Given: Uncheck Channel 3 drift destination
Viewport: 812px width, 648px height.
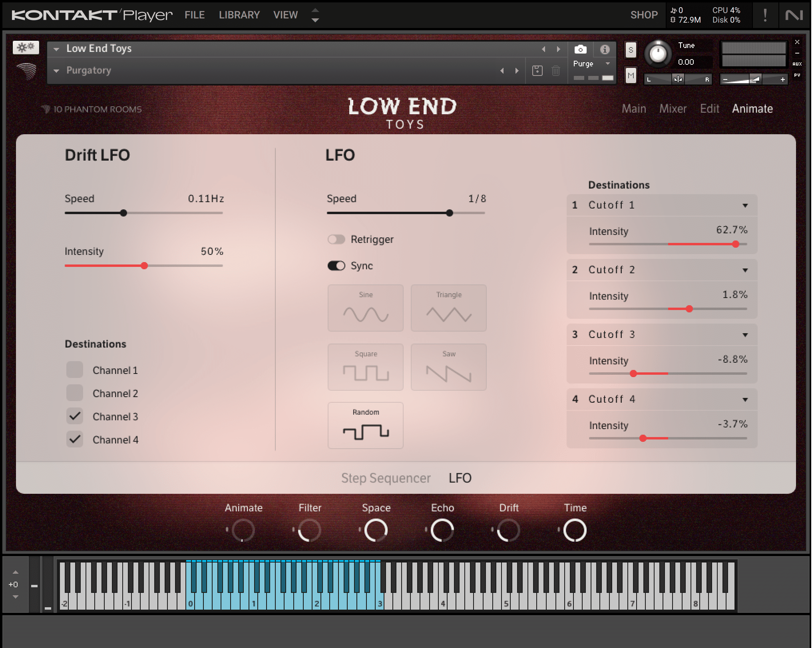Looking at the screenshot, I should 75,416.
